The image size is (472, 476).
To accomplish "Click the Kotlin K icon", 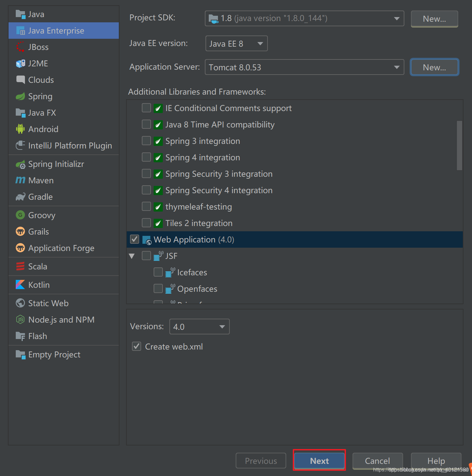I will coord(20,285).
